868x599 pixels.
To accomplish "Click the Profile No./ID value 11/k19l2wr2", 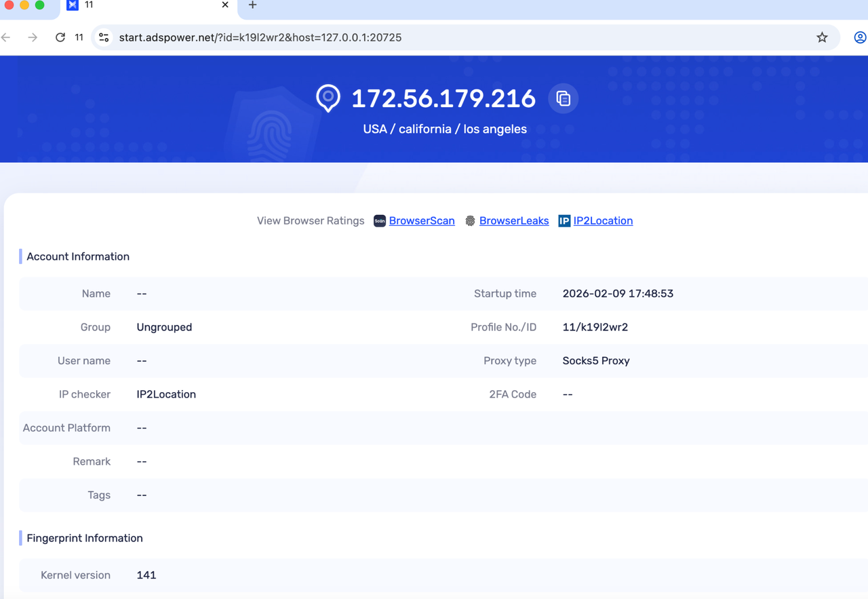I will point(595,327).
